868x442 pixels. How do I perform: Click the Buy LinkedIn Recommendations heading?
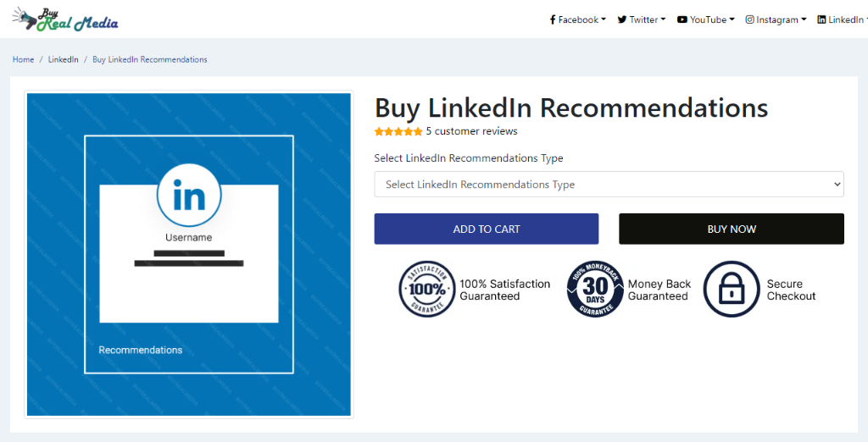pyautogui.click(x=571, y=108)
